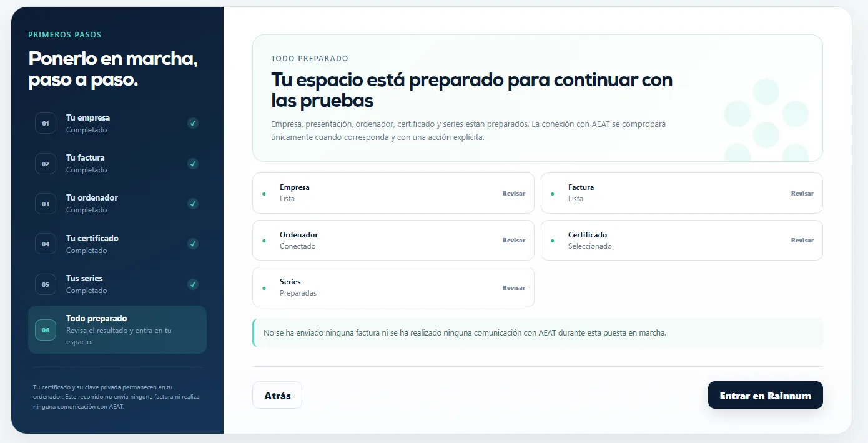The image size is (868, 443).
Task: Click the sidebar footnote about Tu certificado y clave privada
Action: pyautogui.click(x=116, y=397)
